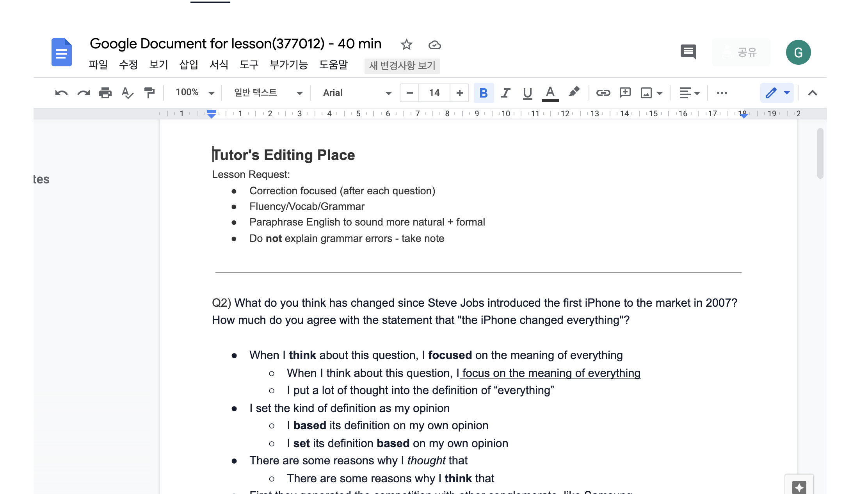868x494 pixels.
Task: Open the 삽입 menu
Action: pos(189,65)
